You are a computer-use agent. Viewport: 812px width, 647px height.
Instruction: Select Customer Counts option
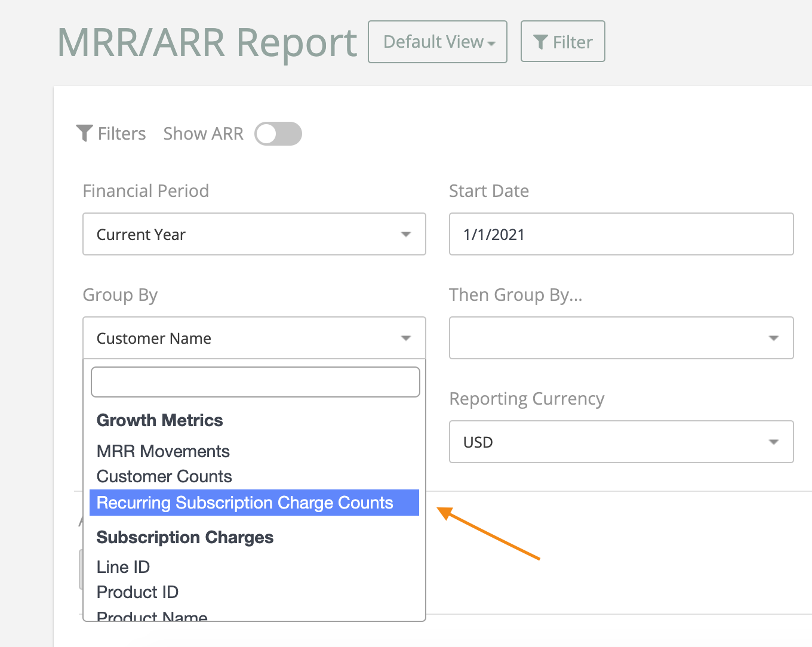254,476
